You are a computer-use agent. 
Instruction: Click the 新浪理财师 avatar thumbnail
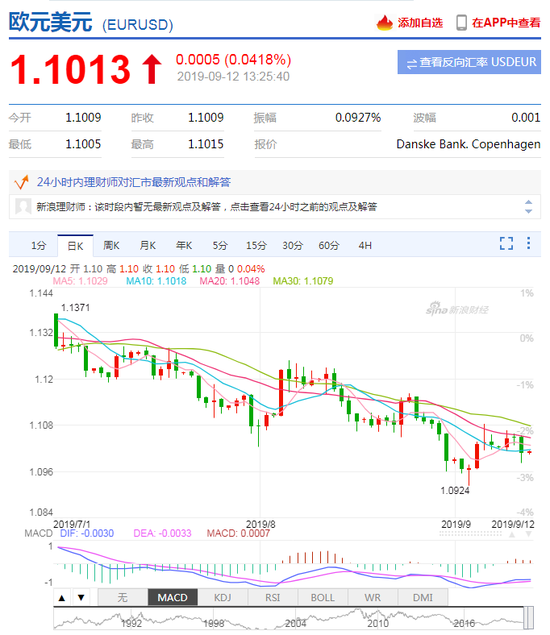tap(23, 207)
